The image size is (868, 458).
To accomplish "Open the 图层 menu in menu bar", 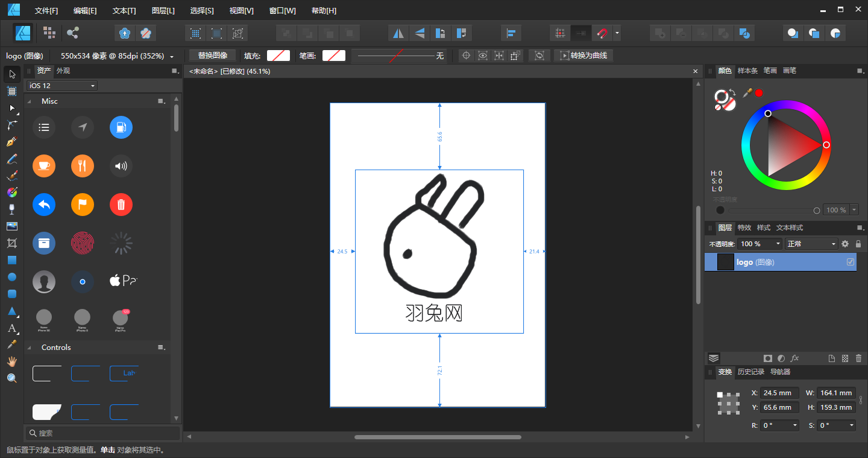I will (163, 11).
